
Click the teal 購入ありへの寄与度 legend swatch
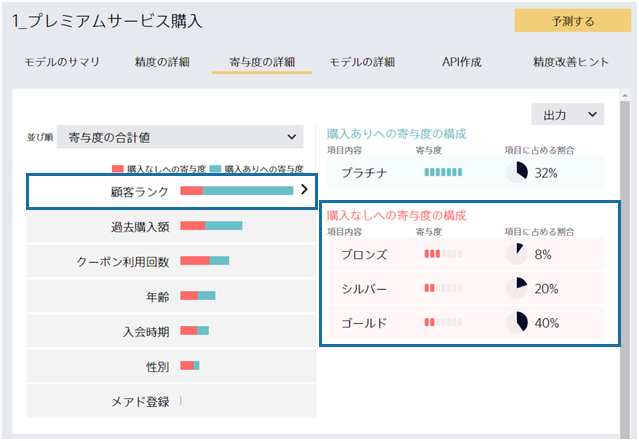215,169
